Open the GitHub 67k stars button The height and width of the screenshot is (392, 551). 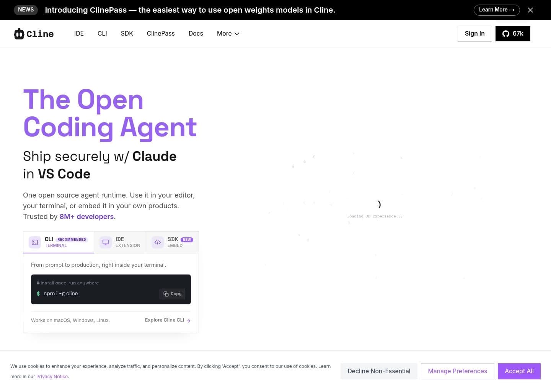pyautogui.click(x=513, y=34)
